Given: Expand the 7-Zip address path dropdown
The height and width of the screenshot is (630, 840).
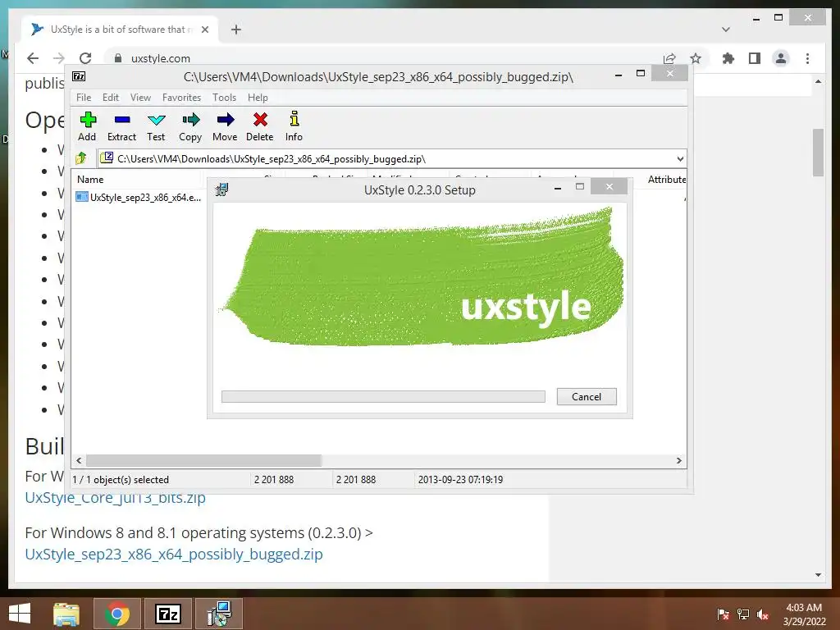Looking at the screenshot, I should 680,158.
